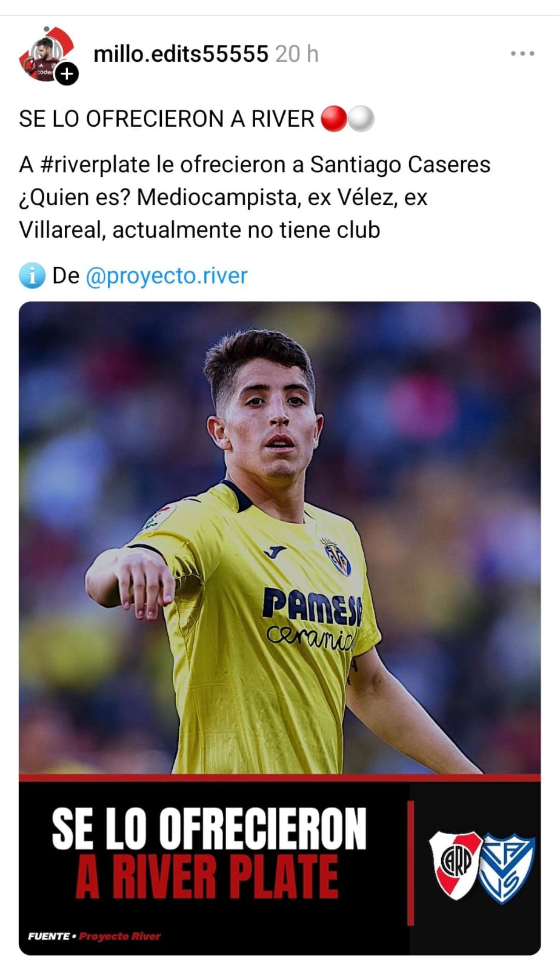Select the post caption about Santiago Caseres

pos(255,197)
